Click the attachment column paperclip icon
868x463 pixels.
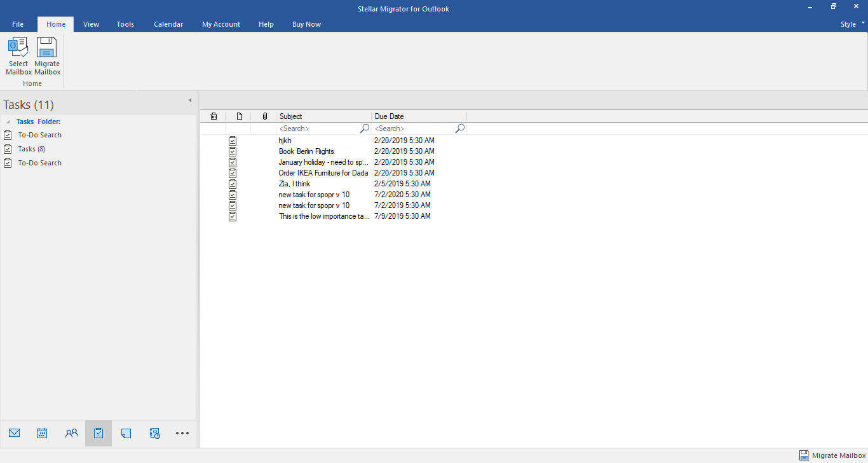[x=264, y=116]
